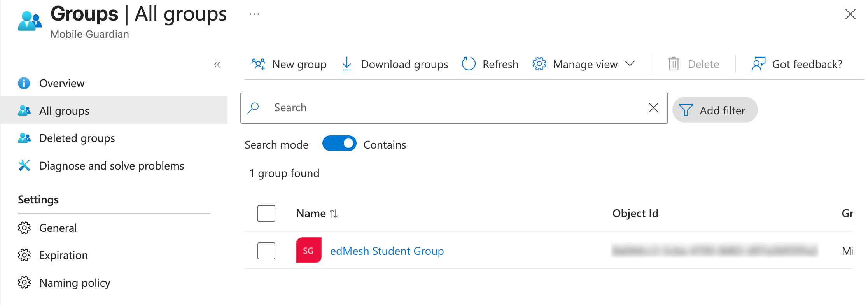Collapse the sidebar with double chevron
The image size is (868, 305).
[217, 65]
